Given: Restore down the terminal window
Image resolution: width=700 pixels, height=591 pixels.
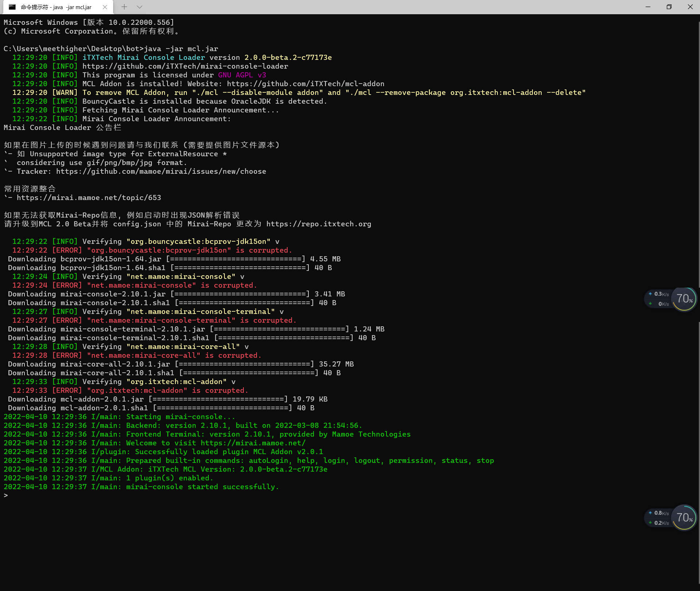Looking at the screenshot, I should 669,7.
